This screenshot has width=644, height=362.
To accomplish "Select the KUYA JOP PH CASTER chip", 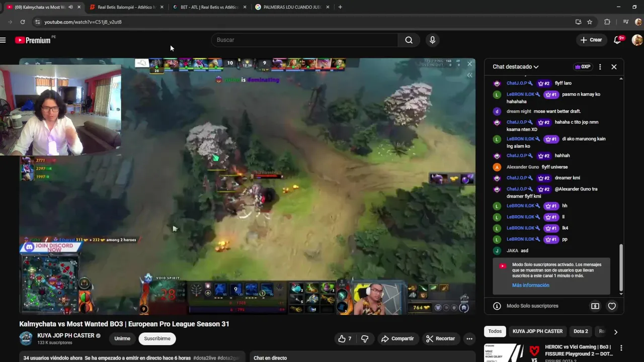I will 537,331.
